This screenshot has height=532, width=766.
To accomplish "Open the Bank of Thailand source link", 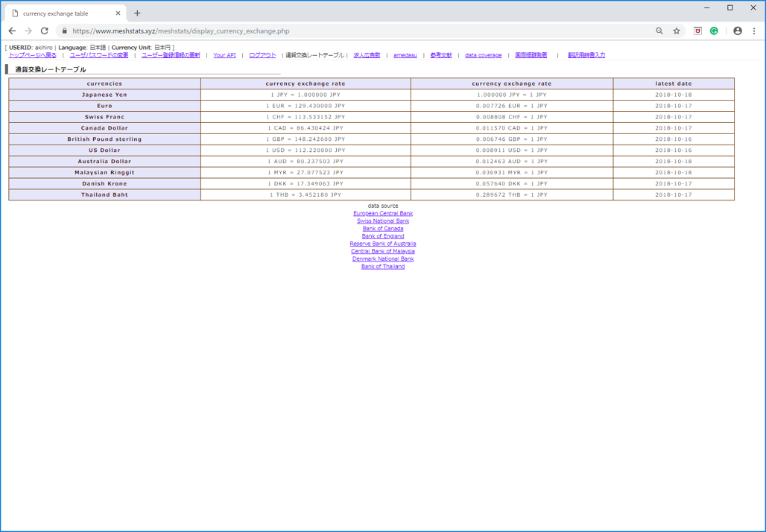I will pos(383,267).
